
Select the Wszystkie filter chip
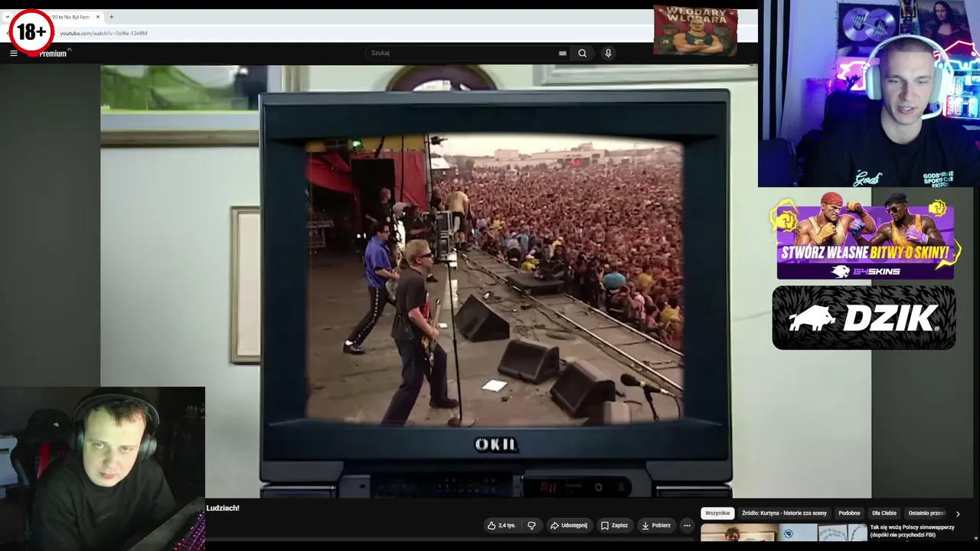[x=717, y=513]
